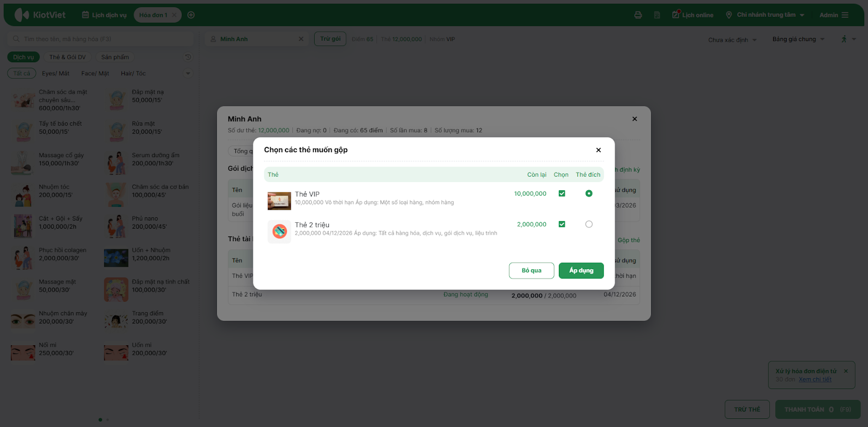The image size is (868, 427).
Task: Close the Chọn các thẻ muốn gộp dialog
Action: (x=598, y=150)
